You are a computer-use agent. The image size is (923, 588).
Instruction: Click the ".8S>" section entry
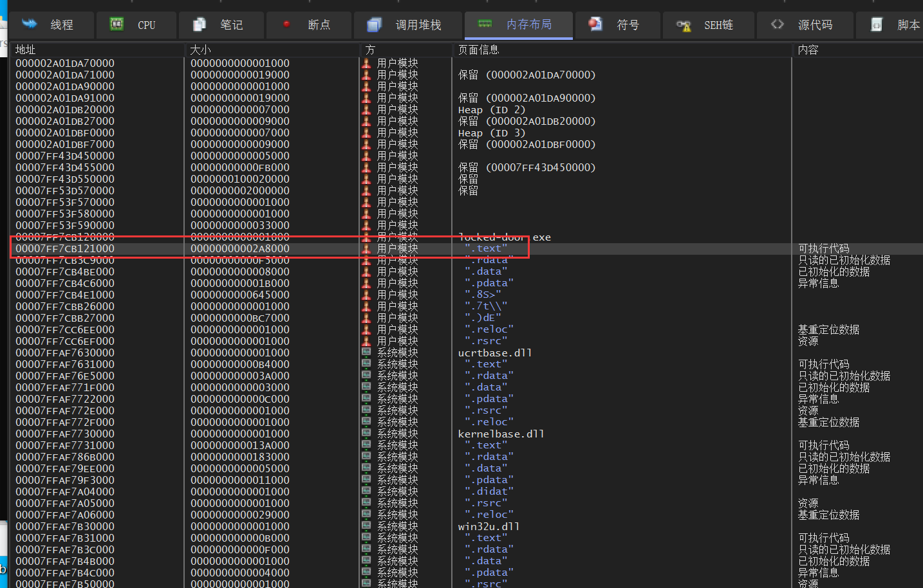pos(483,295)
